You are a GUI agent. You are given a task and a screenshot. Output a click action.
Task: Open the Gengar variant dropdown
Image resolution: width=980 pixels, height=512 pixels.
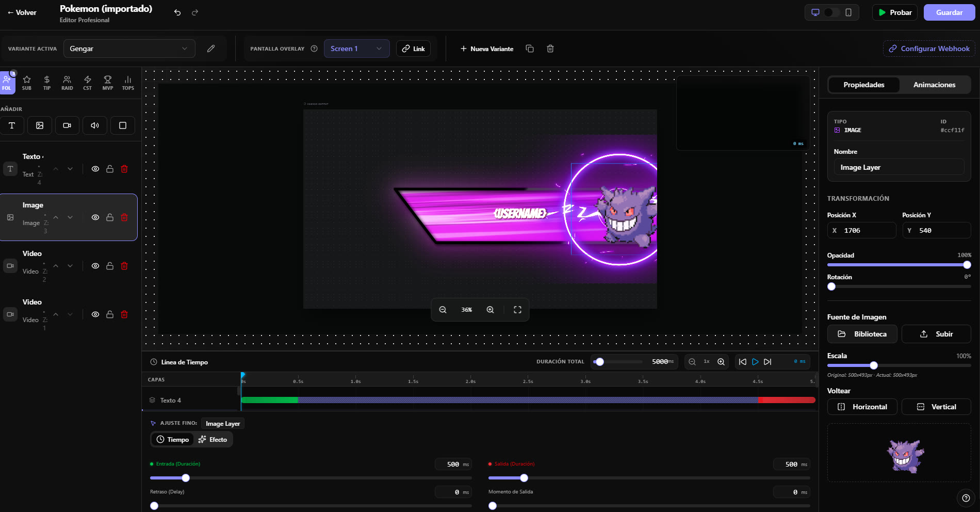click(129, 49)
